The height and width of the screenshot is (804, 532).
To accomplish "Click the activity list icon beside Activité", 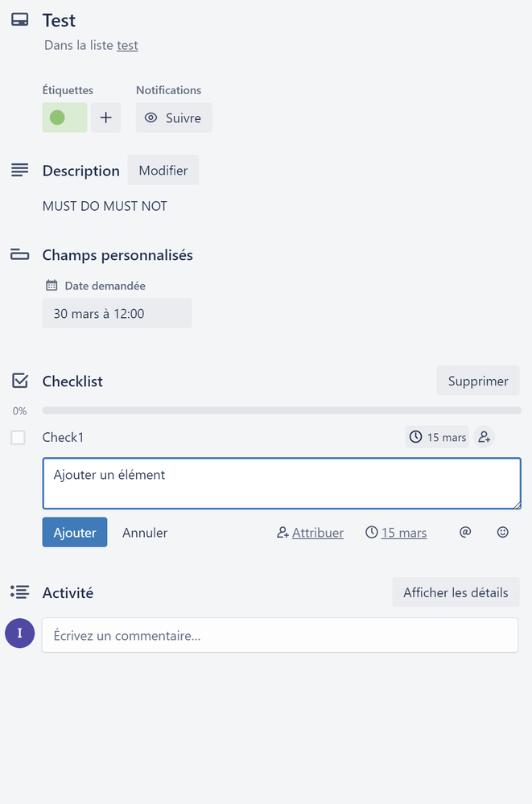I will pyautogui.click(x=20, y=592).
